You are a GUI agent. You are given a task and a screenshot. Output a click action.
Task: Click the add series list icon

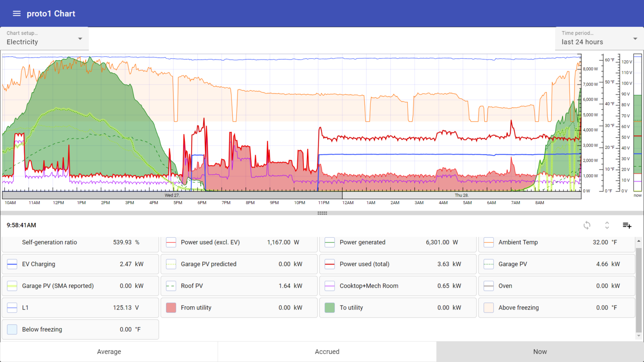pyautogui.click(x=627, y=225)
